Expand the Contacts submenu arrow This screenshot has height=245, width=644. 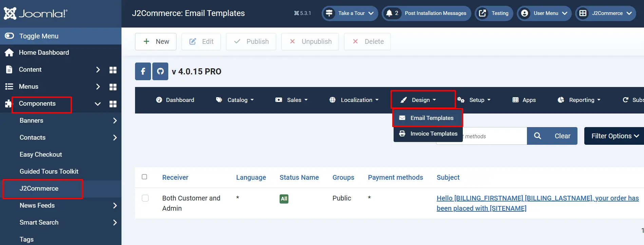tap(115, 138)
